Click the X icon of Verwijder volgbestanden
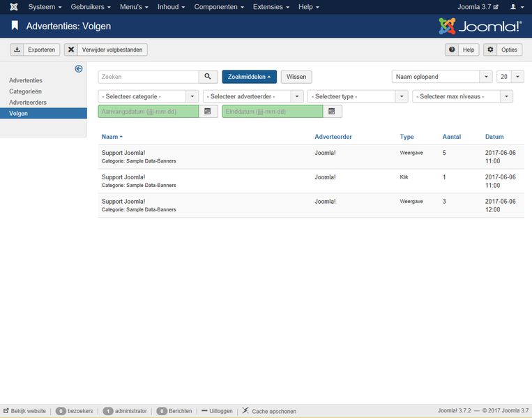 71,50
